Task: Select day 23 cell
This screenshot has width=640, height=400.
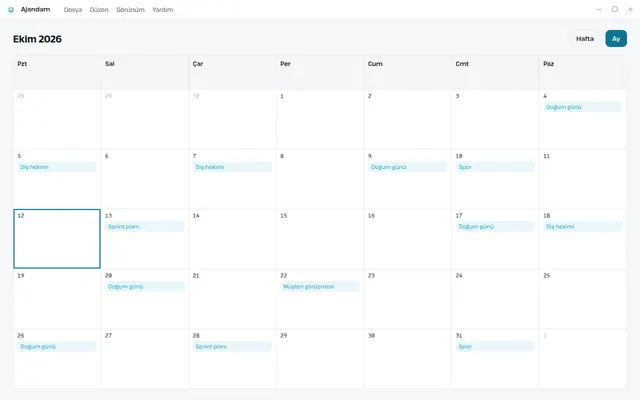Action: pos(407,299)
